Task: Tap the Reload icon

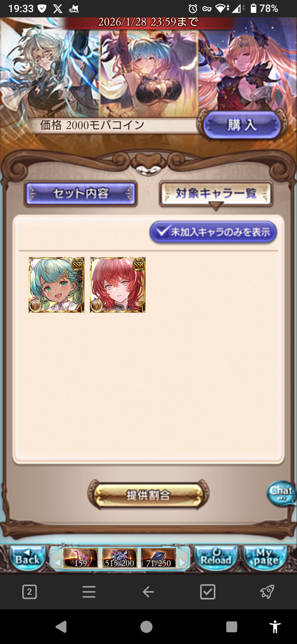Action: pos(216,558)
